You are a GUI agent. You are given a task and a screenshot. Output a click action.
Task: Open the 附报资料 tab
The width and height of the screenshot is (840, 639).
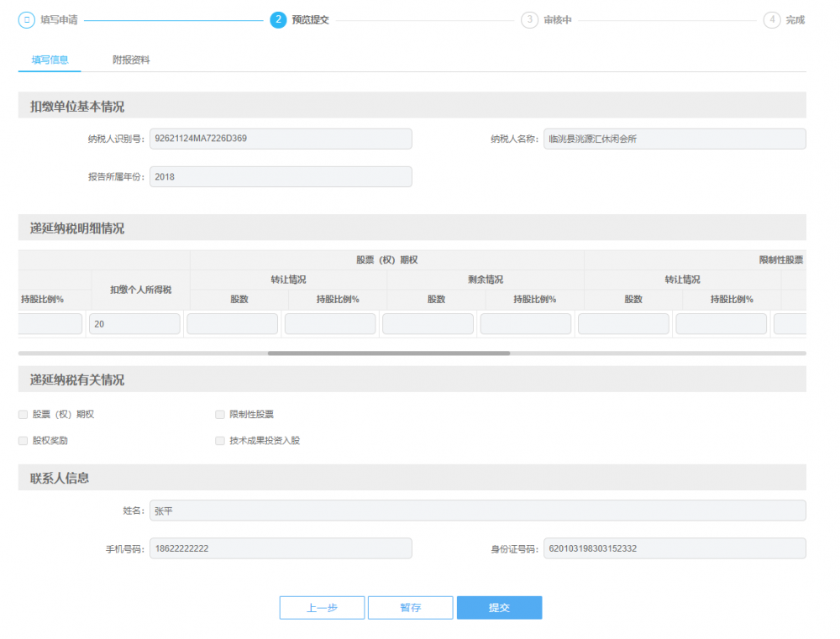pos(131,60)
